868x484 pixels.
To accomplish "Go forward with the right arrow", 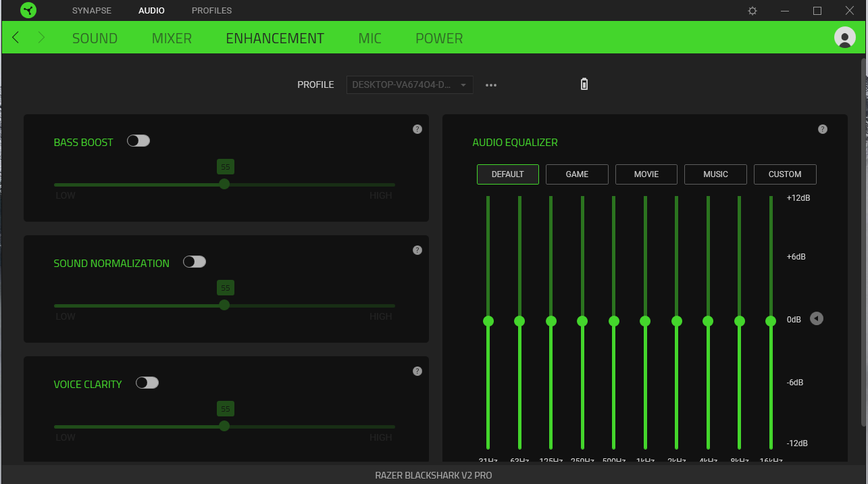I will (x=41, y=38).
